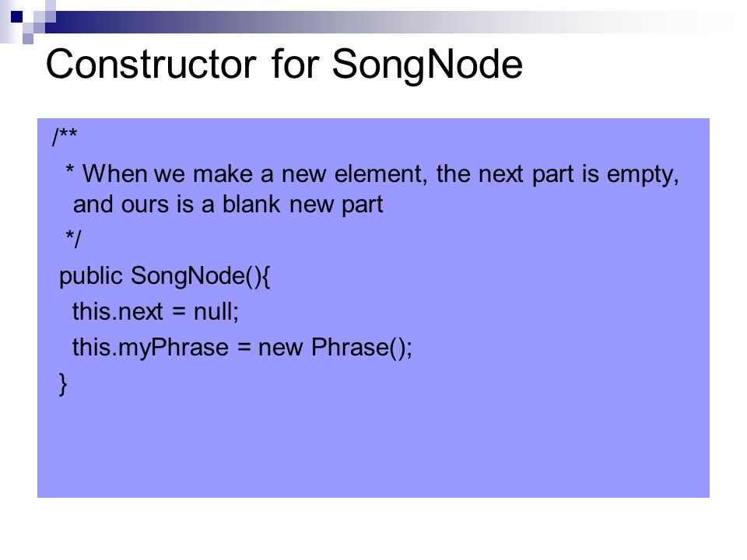The image size is (747, 560).
Task: Click the closing "*/" comment marker
Action: pos(73,239)
